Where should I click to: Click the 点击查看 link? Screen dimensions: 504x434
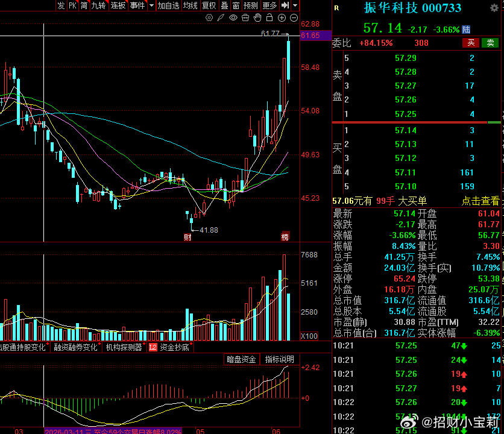(480, 201)
